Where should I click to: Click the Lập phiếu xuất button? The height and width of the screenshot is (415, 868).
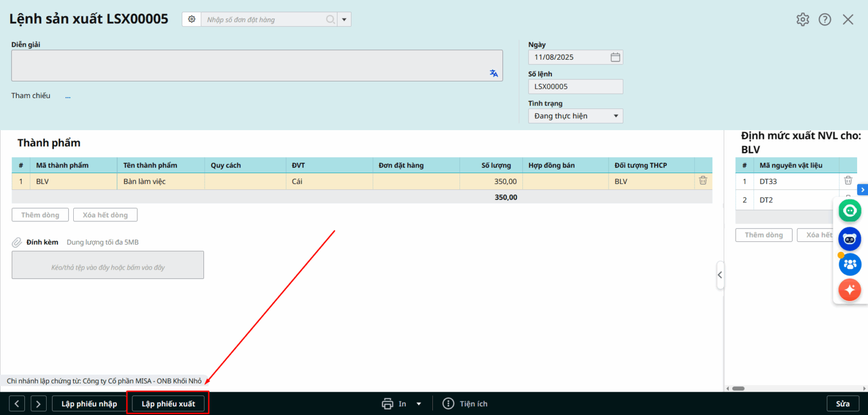click(x=168, y=404)
